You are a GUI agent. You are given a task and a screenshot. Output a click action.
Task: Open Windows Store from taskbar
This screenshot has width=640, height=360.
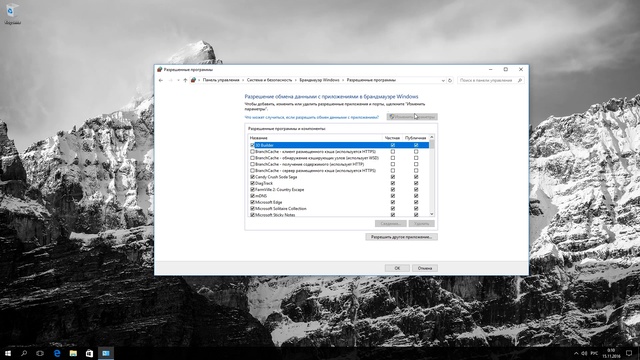[89, 353]
